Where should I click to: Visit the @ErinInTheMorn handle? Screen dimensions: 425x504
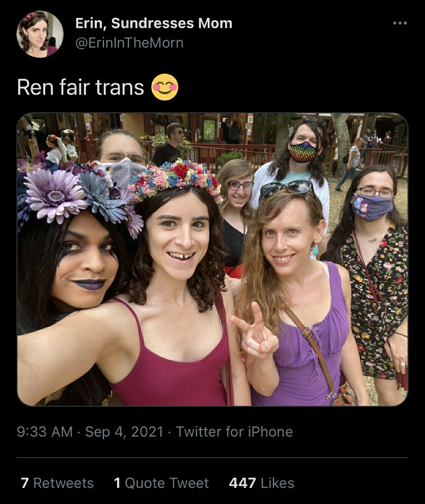click(x=129, y=43)
